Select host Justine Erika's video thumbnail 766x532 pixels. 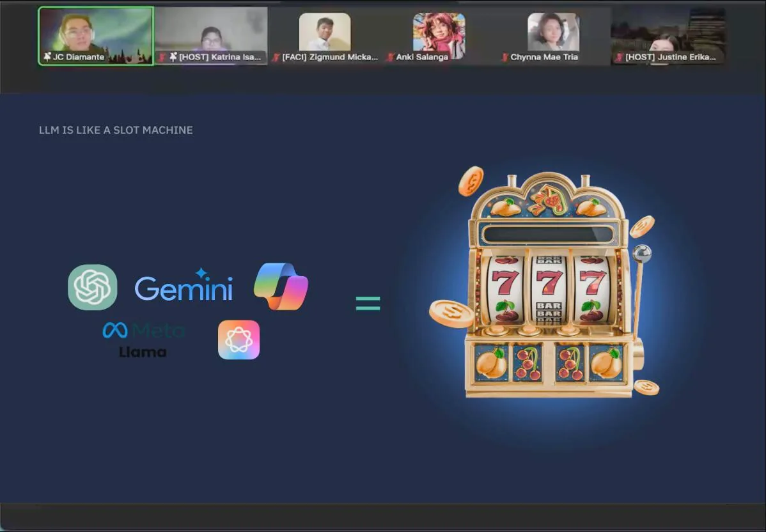[668, 36]
